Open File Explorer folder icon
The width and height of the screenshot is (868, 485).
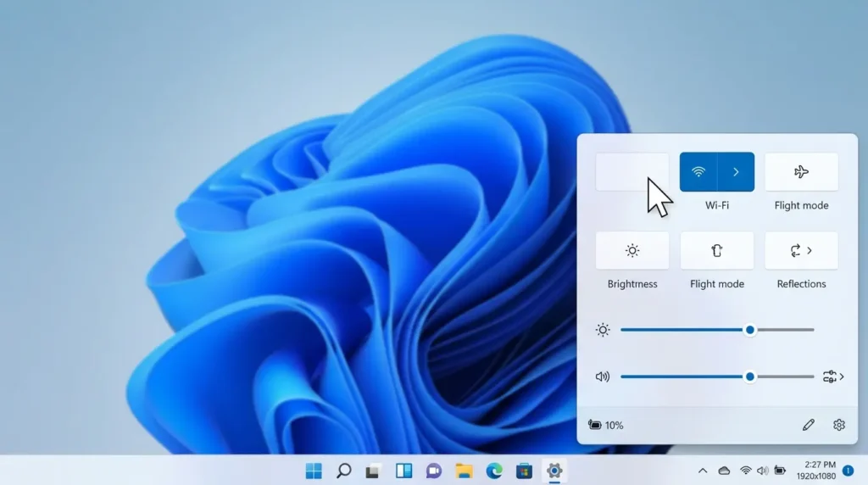point(464,471)
